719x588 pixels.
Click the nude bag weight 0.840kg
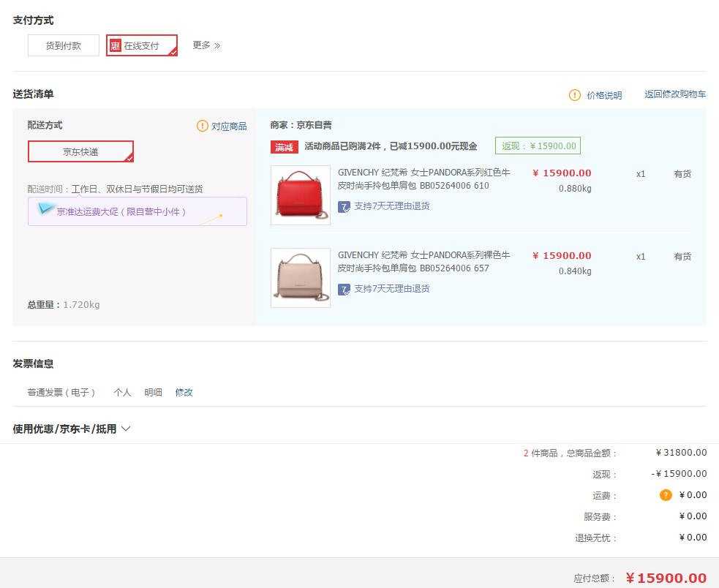tap(575, 271)
